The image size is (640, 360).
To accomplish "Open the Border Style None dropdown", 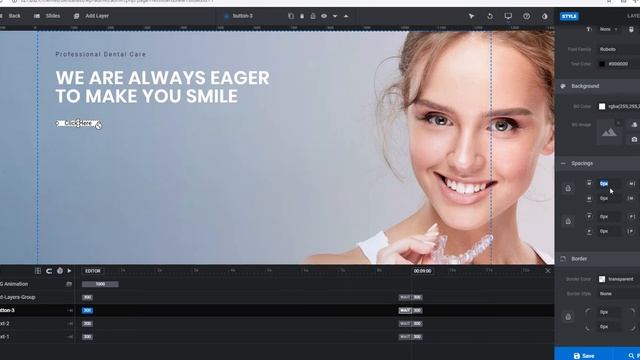I will 618,293.
